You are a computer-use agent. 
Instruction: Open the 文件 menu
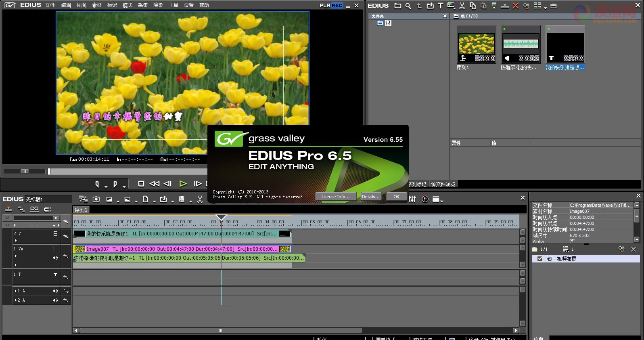coord(50,5)
